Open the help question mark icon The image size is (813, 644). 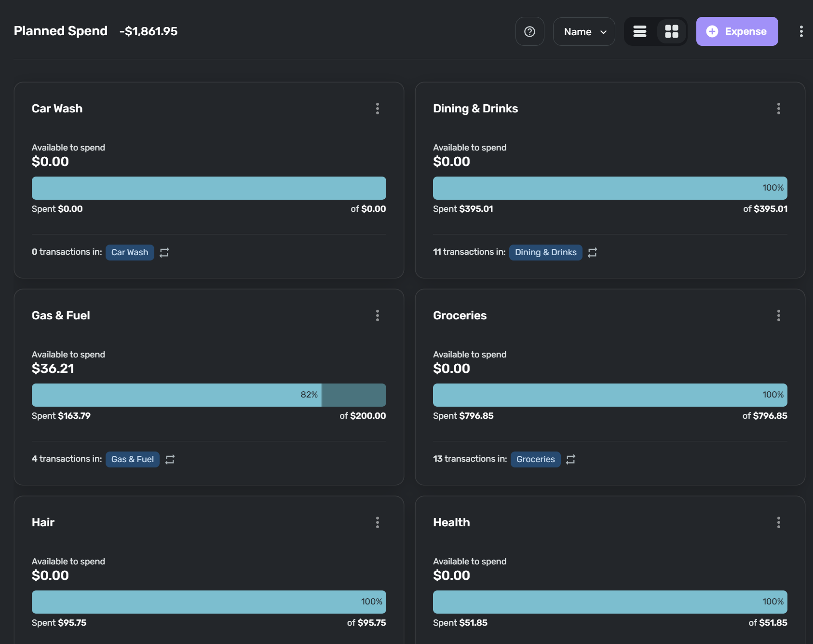(529, 31)
